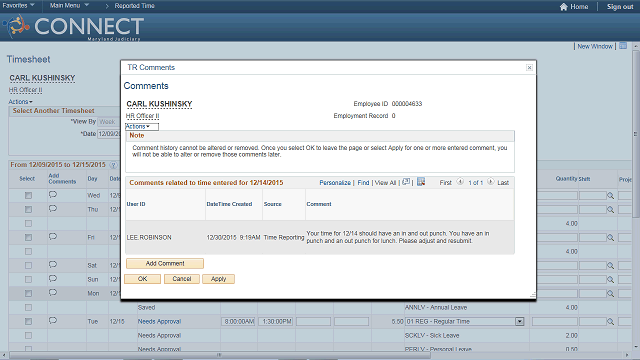The image size is (640, 360).
Task: Click the 8:00:00AM time field
Action: click(x=239, y=322)
